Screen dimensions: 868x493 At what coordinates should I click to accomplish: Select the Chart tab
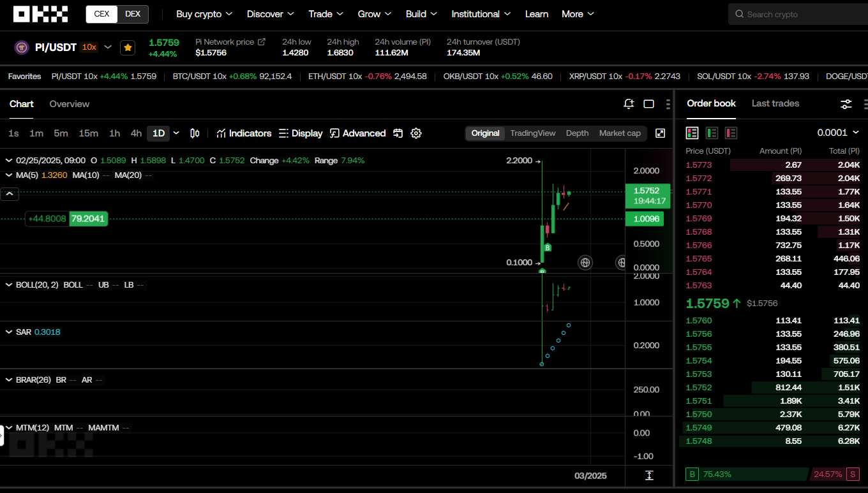click(x=22, y=104)
